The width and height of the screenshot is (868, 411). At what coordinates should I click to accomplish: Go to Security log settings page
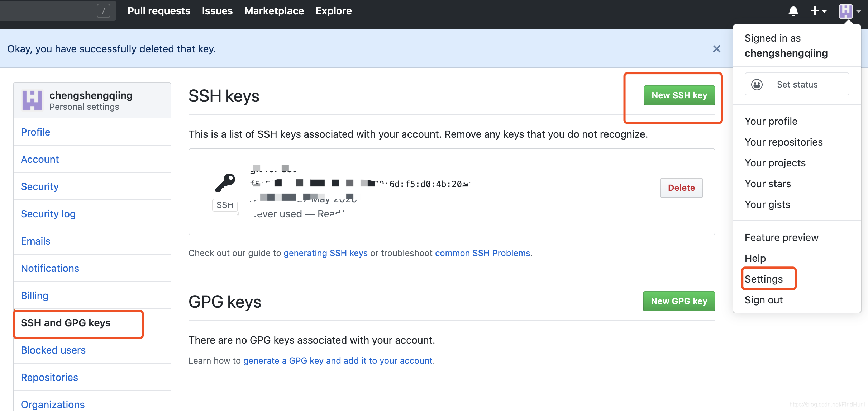click(x=48, y=214)
